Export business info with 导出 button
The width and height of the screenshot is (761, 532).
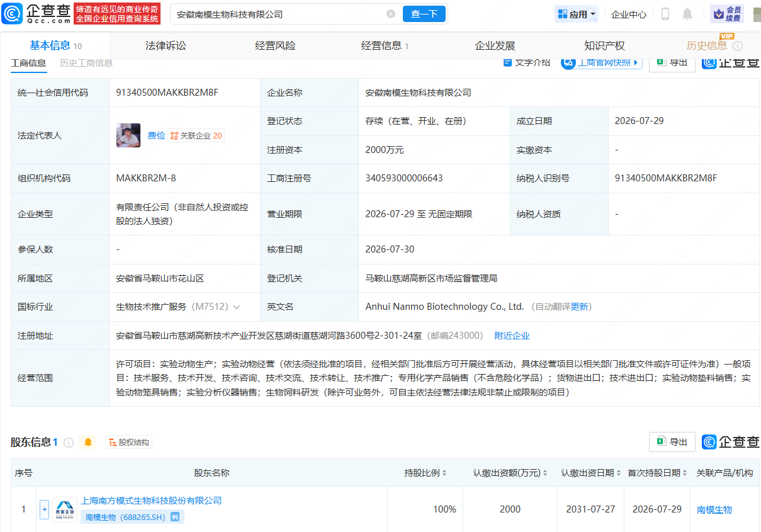(x=672, y=62)
